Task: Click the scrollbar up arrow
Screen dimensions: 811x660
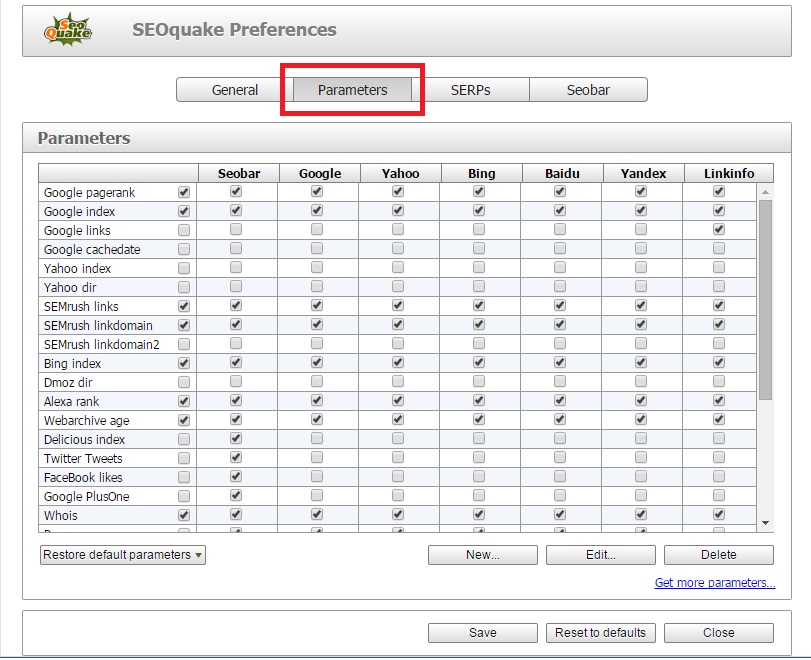Action: [x=765, y=192]
